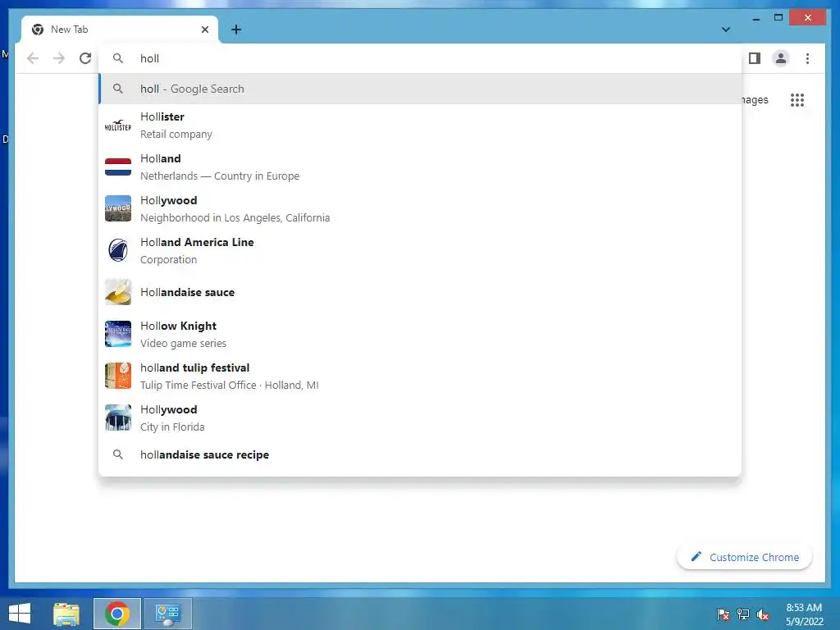This screenshot has height=630, width=840.
Task: Open the Images link
Action: 755,100
